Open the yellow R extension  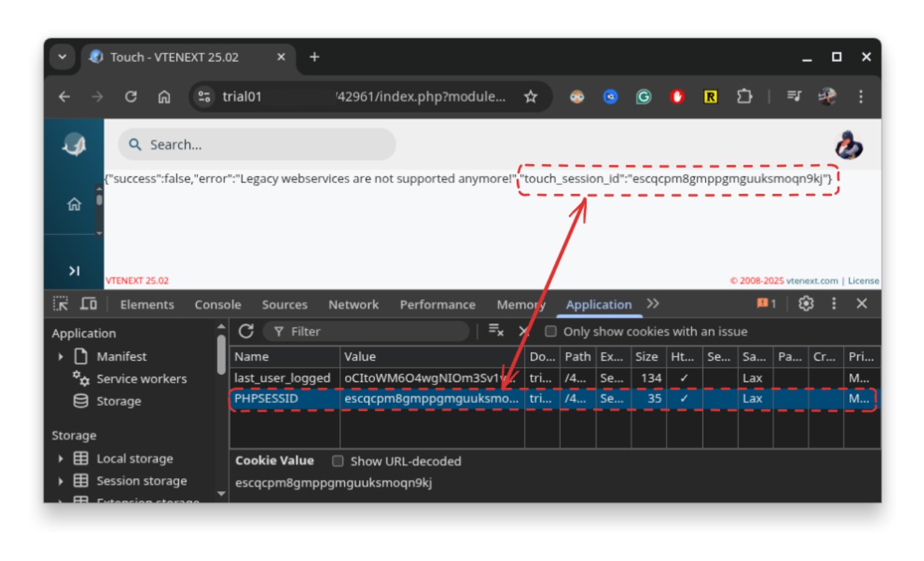pos(710,97)
